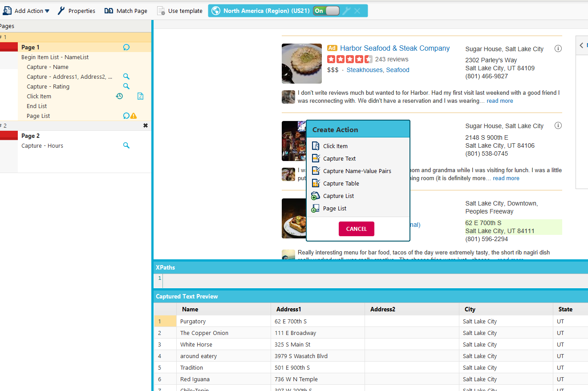Click the refresh icon on the Page 1 row

coord(126,47)
